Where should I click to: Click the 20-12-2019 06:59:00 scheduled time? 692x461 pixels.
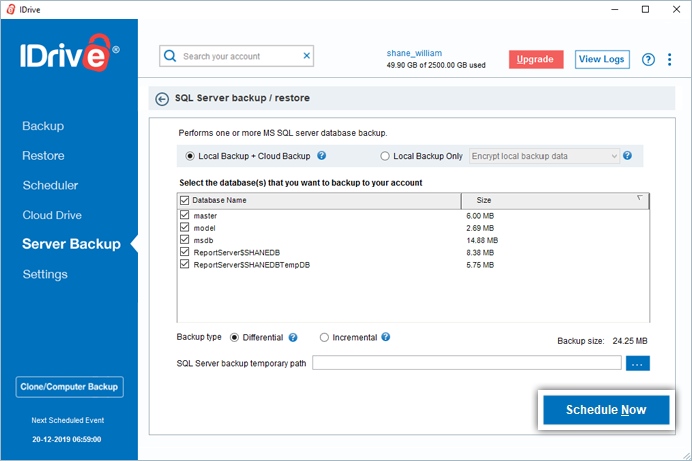67,439
